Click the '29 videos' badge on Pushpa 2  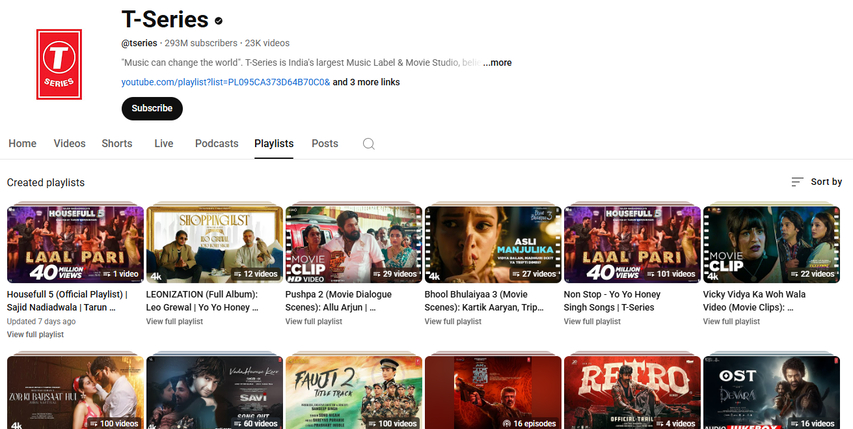395,274
